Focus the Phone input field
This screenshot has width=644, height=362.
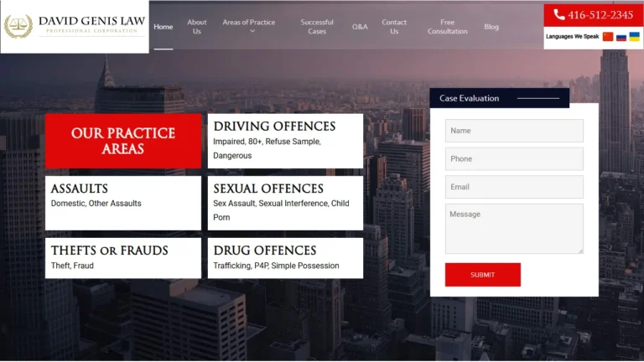pyautogui.click(x=514, y=159)
